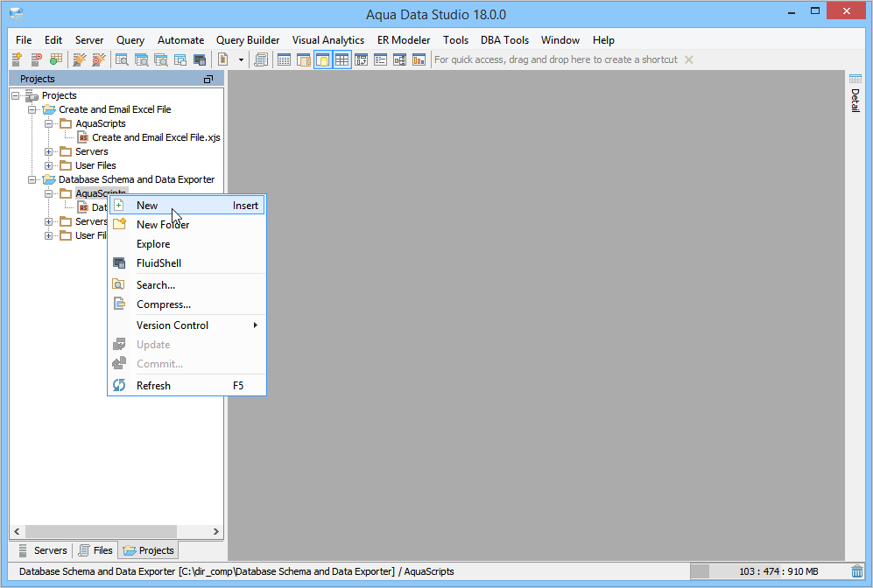Open the ER Modeler menu

tap(404, 40)
